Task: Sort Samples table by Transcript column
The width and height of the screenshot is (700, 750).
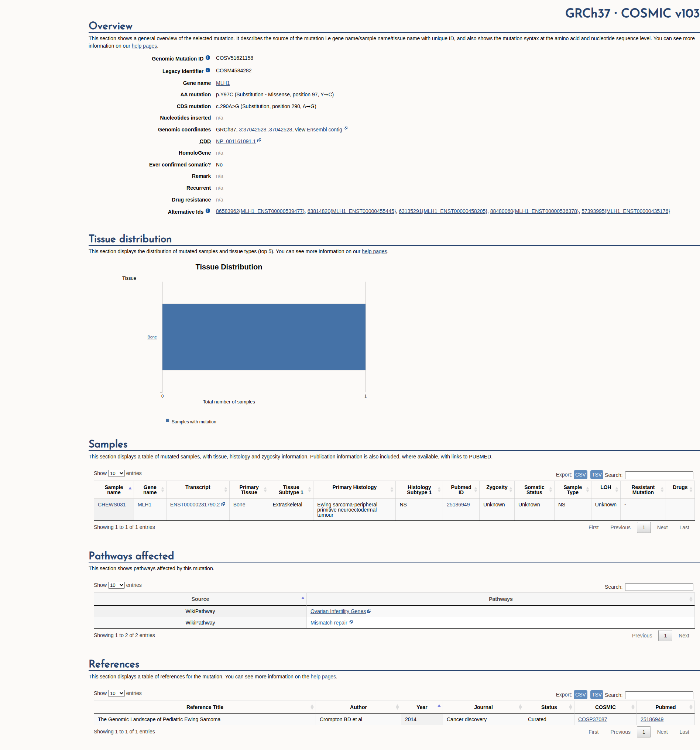Action: (x=198, y=490)
